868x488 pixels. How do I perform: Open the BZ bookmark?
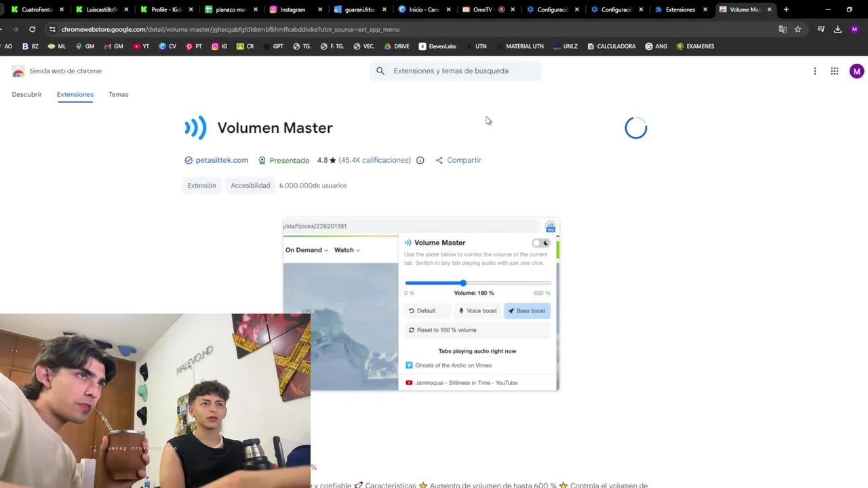(x=30, y=46)
